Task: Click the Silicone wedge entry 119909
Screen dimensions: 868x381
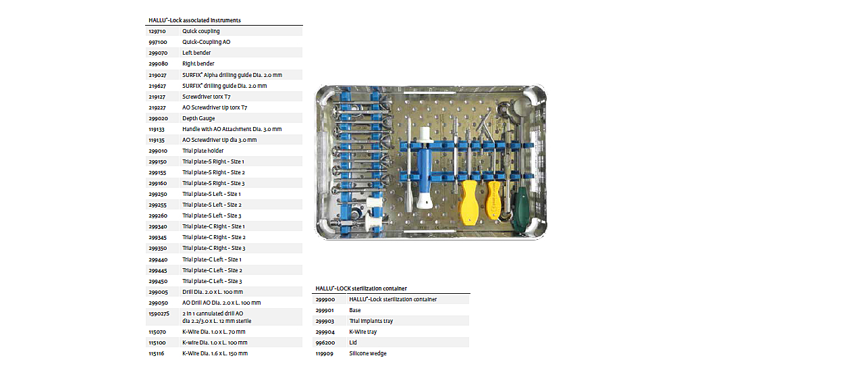Action: 391,353
